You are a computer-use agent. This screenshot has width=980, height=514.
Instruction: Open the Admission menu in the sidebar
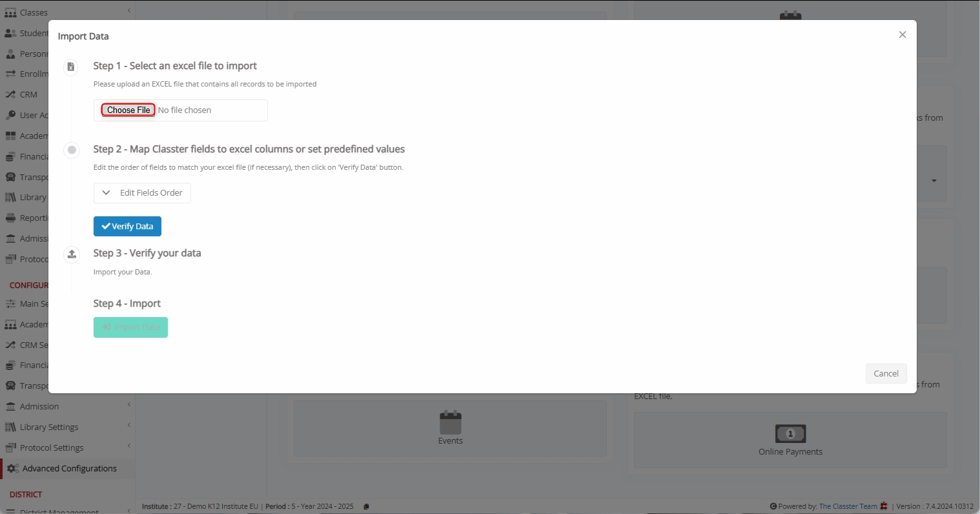(x=68, y=406)
